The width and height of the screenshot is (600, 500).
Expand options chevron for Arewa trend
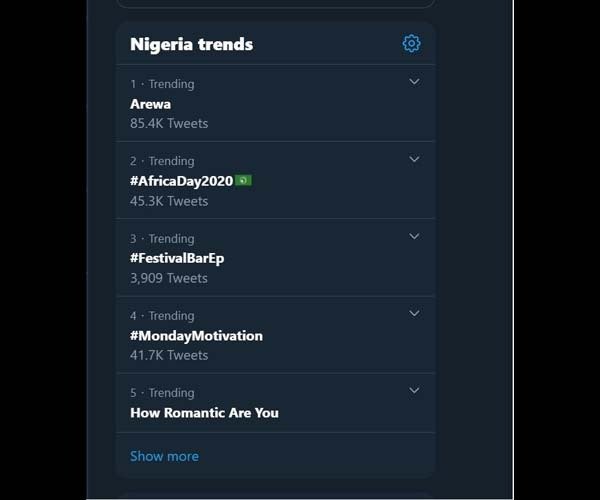[x=414, y=81]
